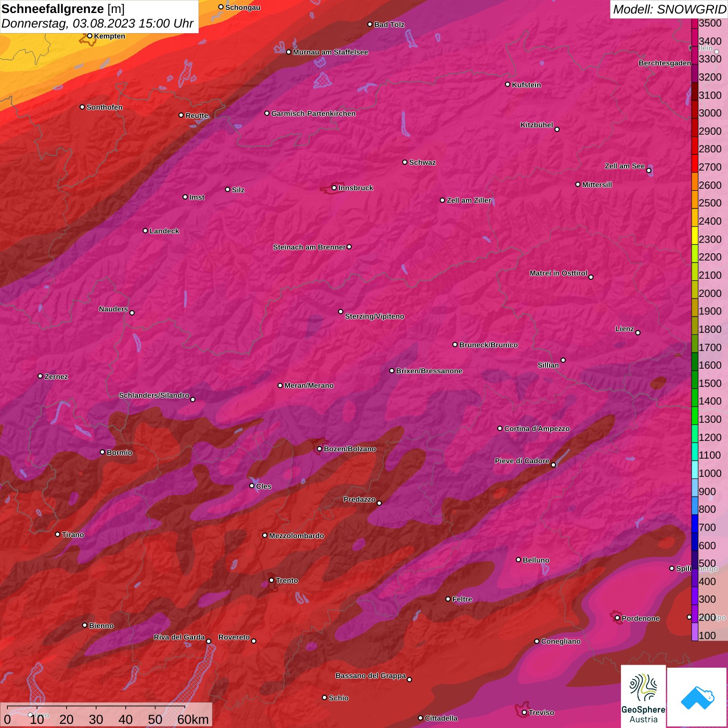The image size is (728, 728).
Task: Select the Mezzolombardo label
Action: 296,536
